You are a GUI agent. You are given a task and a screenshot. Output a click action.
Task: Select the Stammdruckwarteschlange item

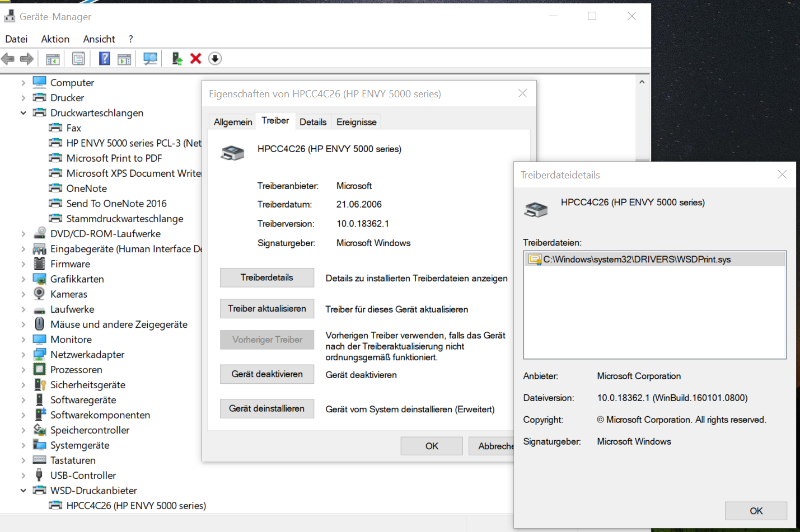point(125,219)
